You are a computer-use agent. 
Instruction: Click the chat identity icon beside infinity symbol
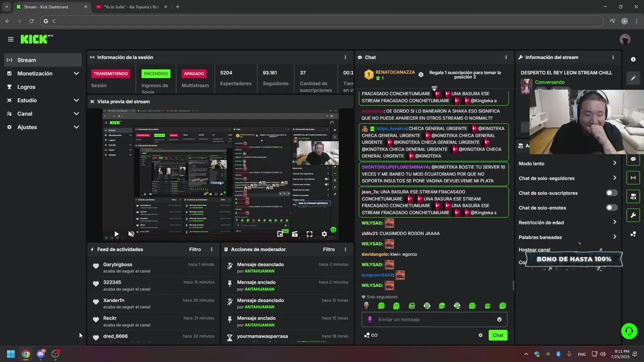367,335
